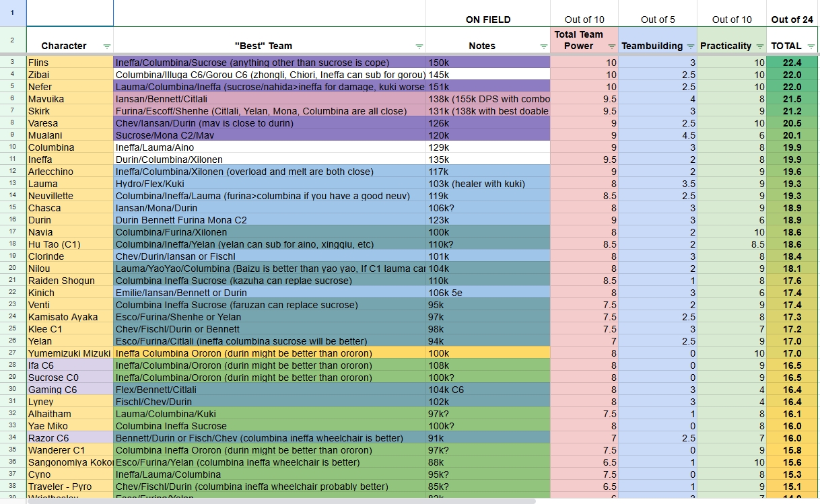Select the Gaming C6 character cell

(70, 390)
